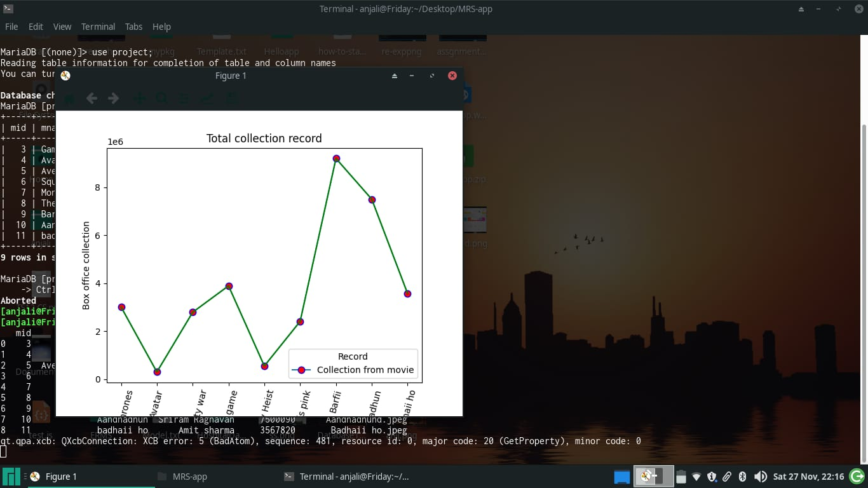This screenshot has height=488, width=868.
Task: Select the Zoom to rectangle tool
Action: pyautogui.click(x=161, y=98)
